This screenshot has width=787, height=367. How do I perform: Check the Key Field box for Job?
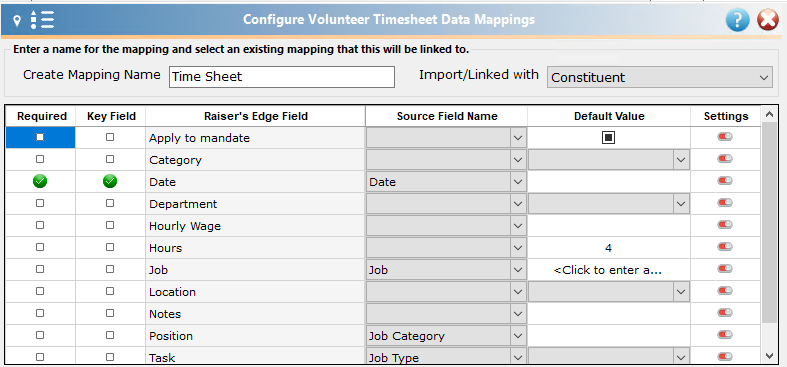point(110,269)
